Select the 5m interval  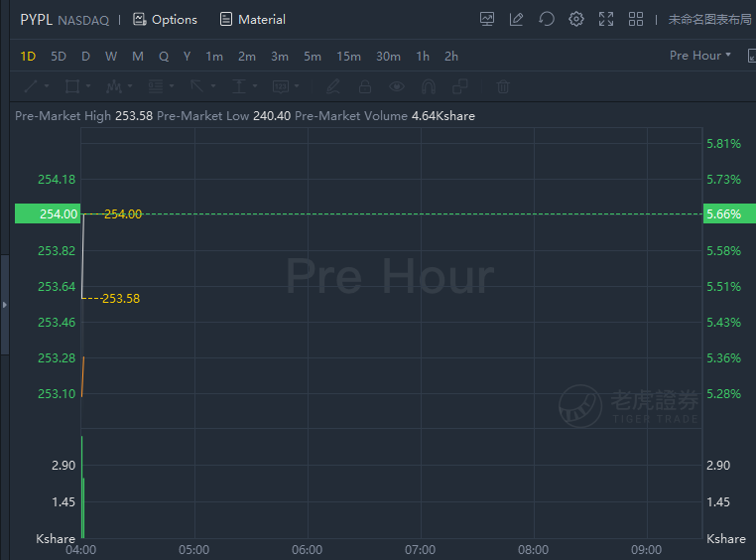click(x=313, y=57)
